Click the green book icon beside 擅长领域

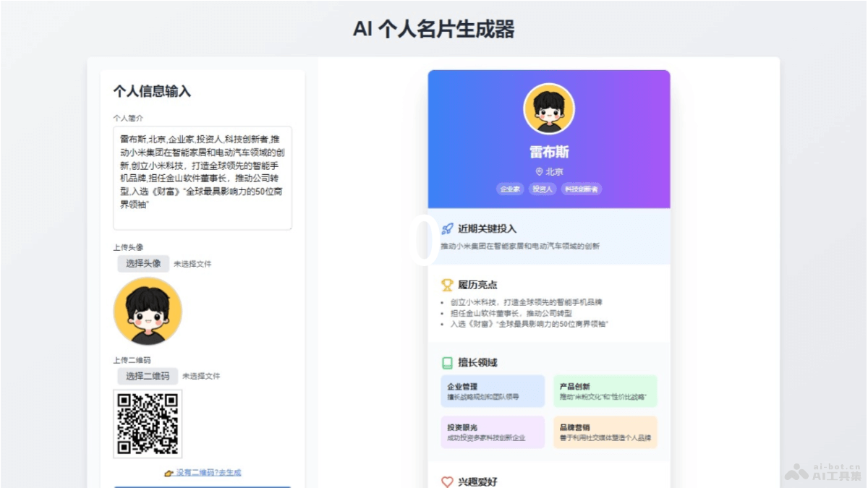pos(447,362)
